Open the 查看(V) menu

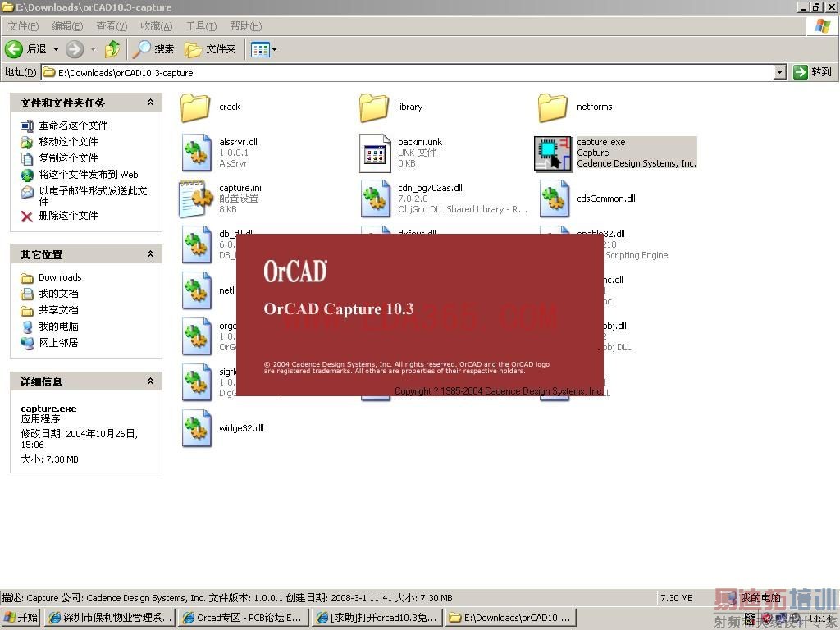tap(112, 25)
